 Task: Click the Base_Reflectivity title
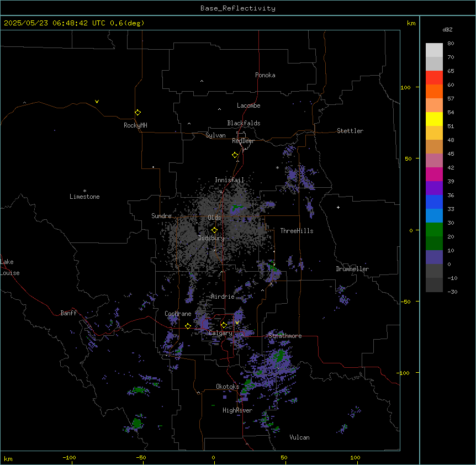point(238,8)
